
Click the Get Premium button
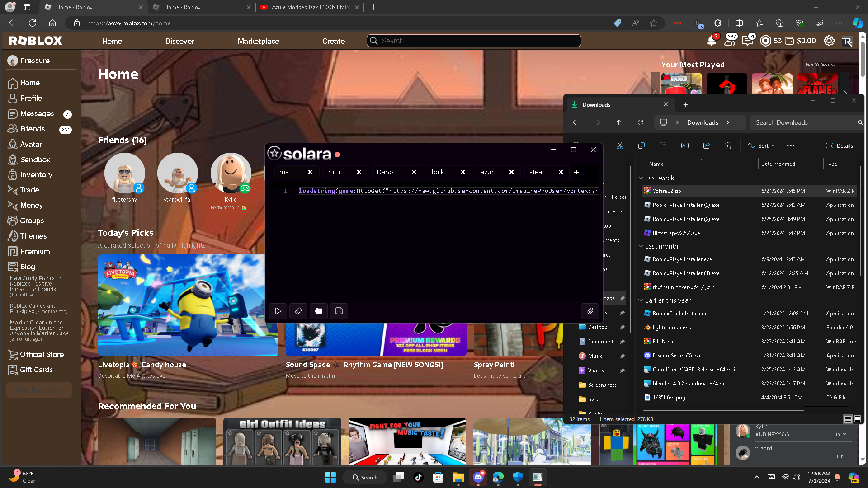click(x=39, y=390)
